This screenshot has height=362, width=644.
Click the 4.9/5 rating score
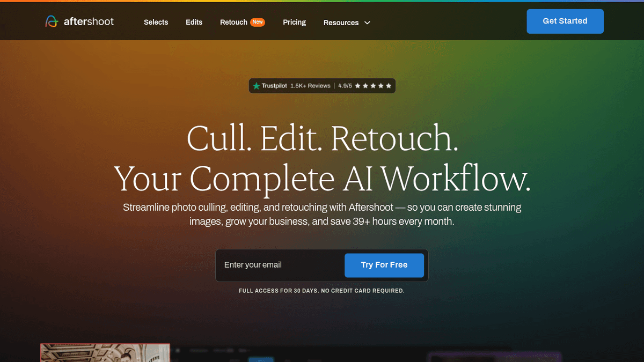pyautogui.click(x=345, y=86)
